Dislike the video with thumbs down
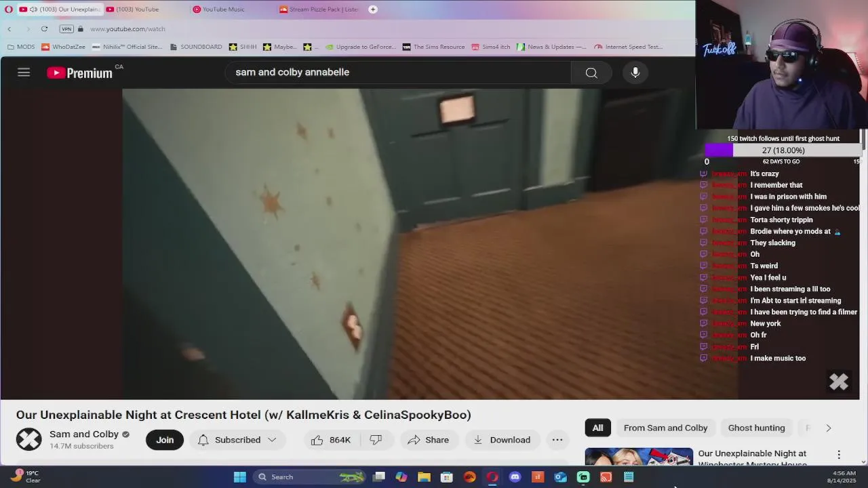Screen dimensions: 868x488 tap(376, 440)
